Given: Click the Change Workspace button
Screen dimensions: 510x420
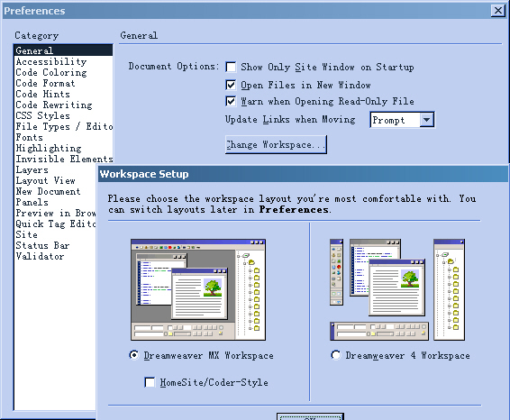Looking at the screenshot, I should pos(276,144).
